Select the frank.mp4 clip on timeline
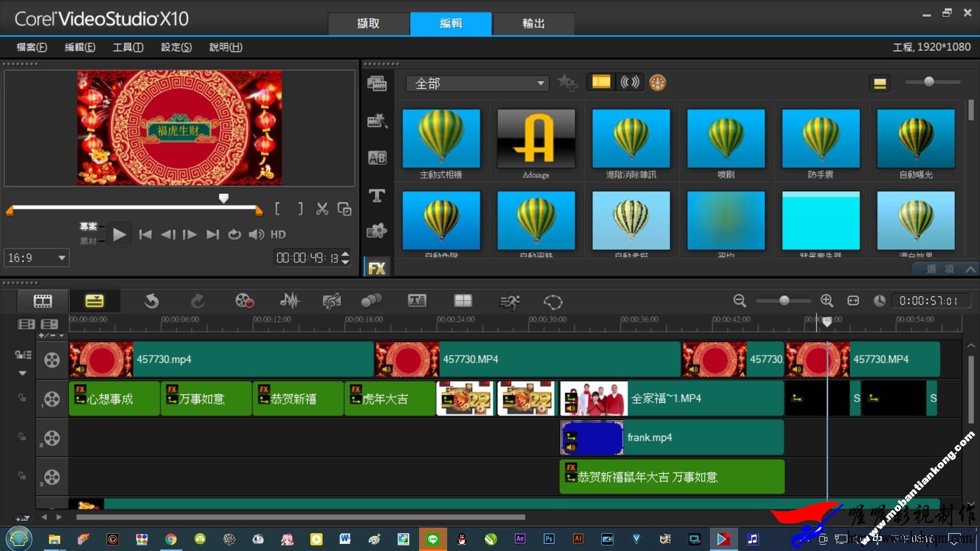980x551 pixels. (672, 438)
